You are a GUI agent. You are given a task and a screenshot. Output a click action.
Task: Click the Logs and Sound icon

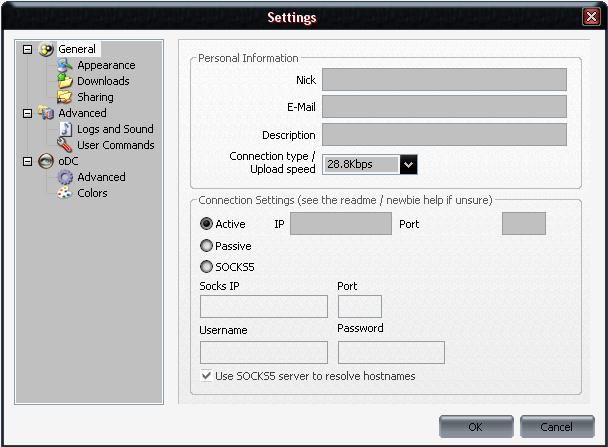pos(65,129)
